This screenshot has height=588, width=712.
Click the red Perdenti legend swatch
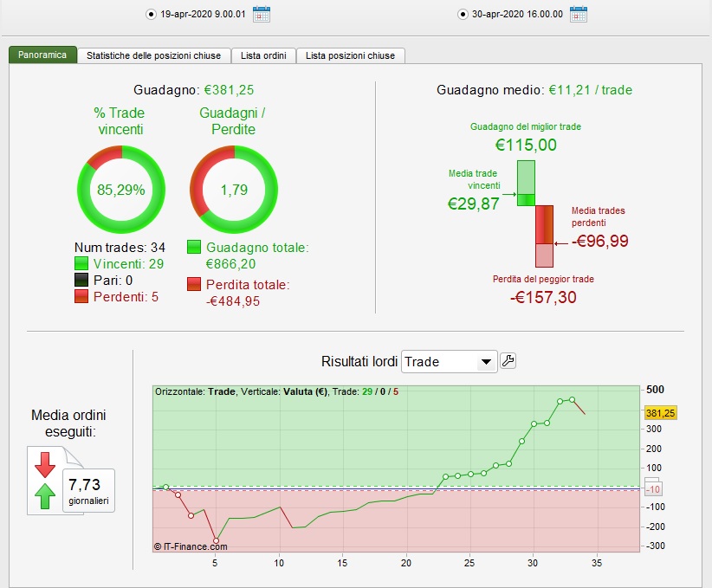tap(81, 296)
